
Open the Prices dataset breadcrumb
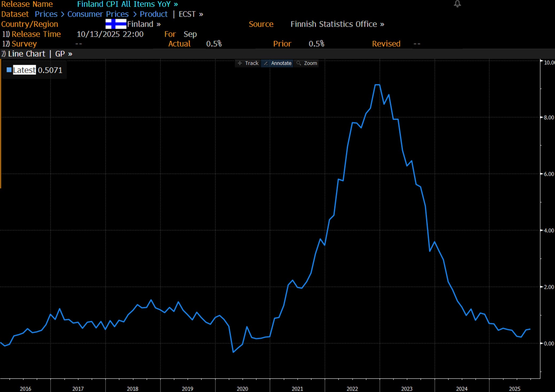click(x=46, y=14)
